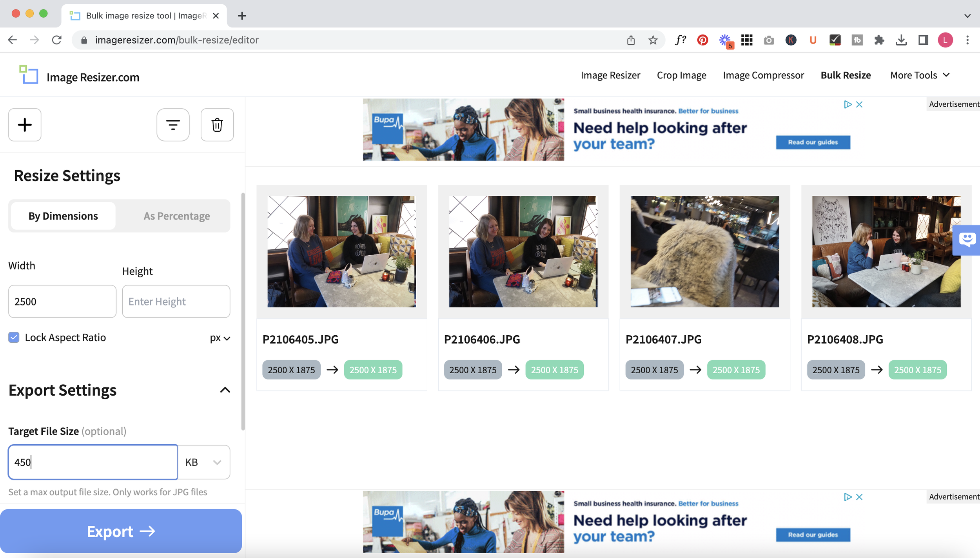Open the WhatFont f? extension
This screenshot has width=980, height=558.
point(681,40)
